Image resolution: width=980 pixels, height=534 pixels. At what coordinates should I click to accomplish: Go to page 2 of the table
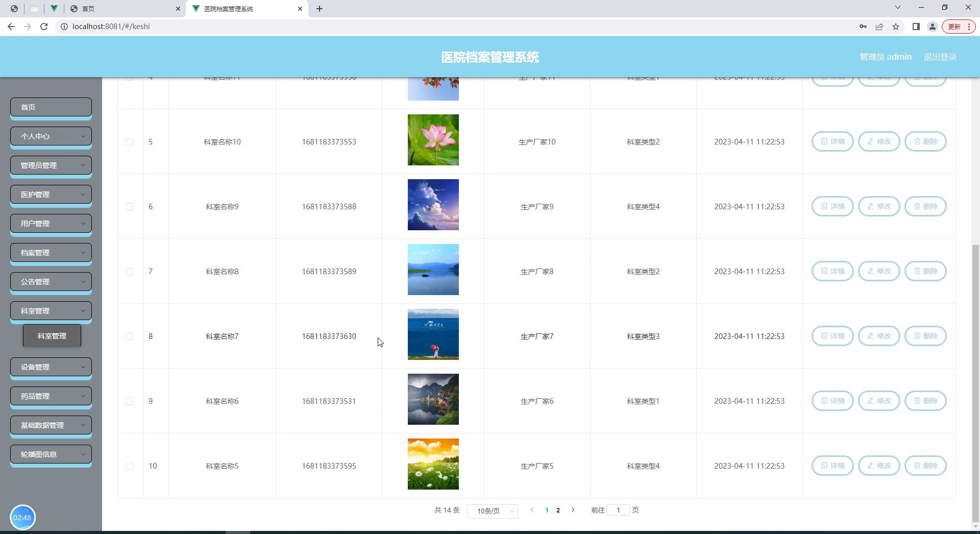[x=558, y=510]
